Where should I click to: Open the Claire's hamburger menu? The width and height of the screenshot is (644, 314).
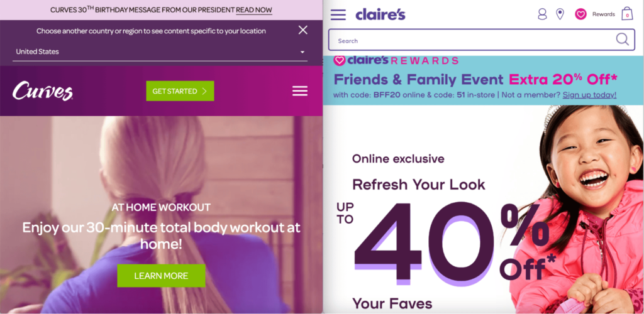coord(338,14)
